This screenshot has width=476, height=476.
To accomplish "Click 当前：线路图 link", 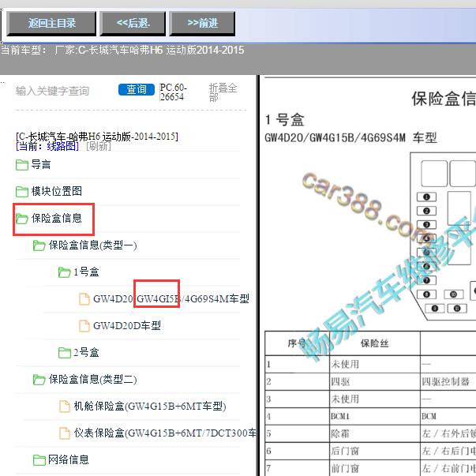I will (x=47, y=147).
